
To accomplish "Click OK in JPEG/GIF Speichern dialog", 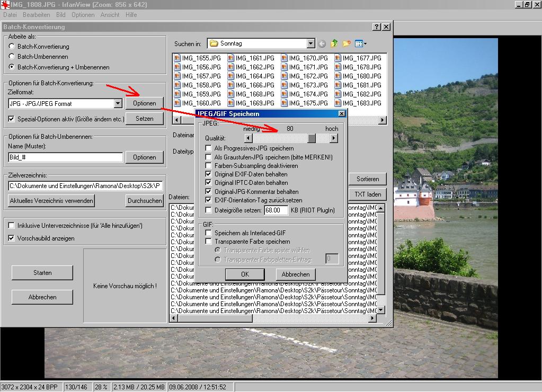I will coord(244,274).
